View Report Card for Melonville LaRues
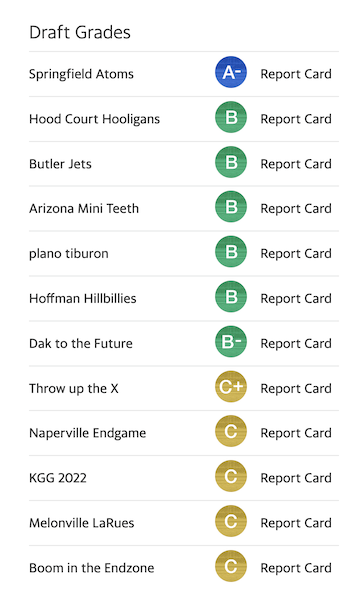Viewport: 360px width, 600px height. (296, 523)
